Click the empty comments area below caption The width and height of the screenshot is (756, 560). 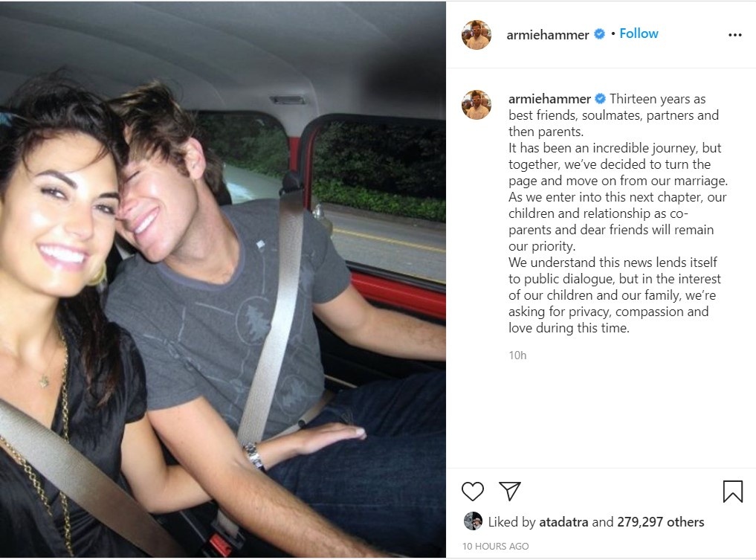pos(601,415)
